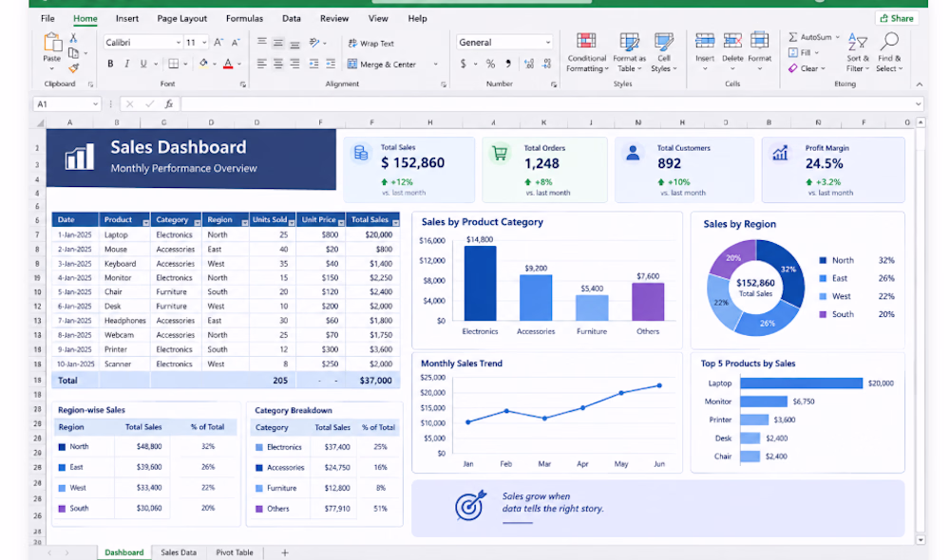This screenshot has width=950, height=560.
Task: Click the Paste clipboard icon
Action: coord(52,43)
